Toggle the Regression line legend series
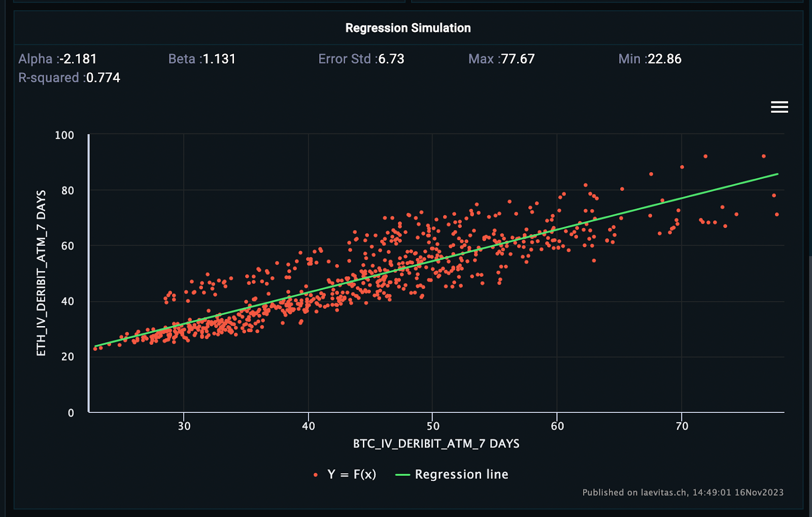Screen dimensions: 812x517 pyautogui.click(x=452, y=474)
